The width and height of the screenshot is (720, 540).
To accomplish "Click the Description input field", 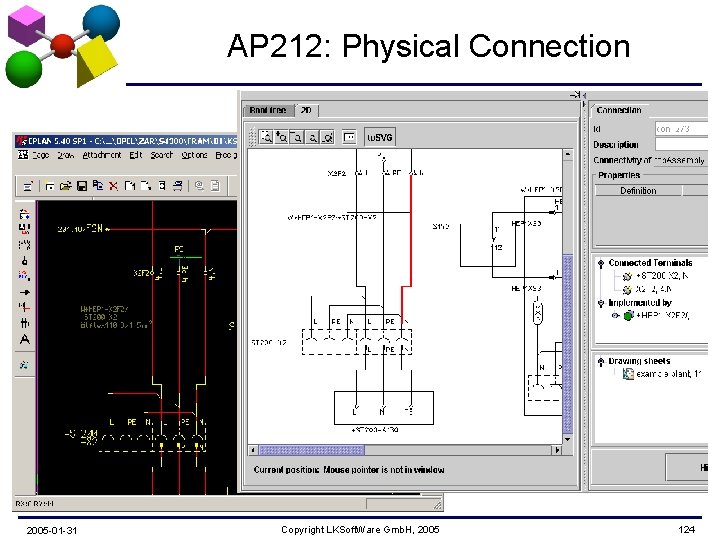I will [681, 145].
